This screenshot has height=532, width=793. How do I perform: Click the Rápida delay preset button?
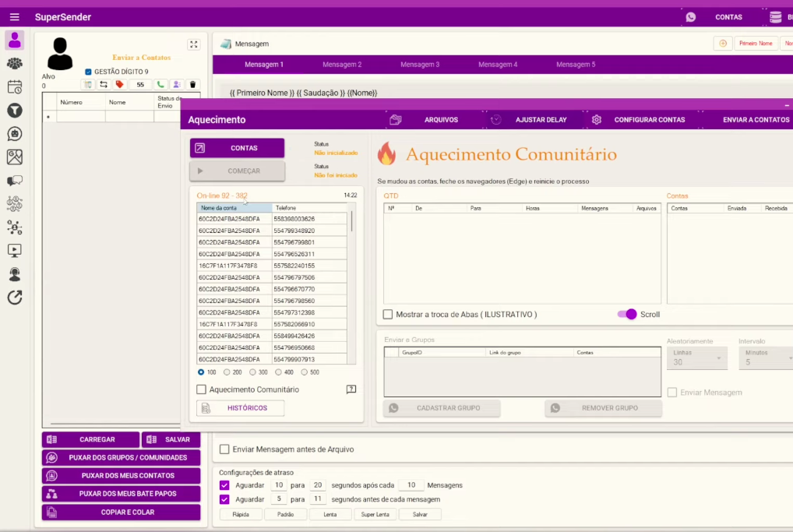coord(241,514)
